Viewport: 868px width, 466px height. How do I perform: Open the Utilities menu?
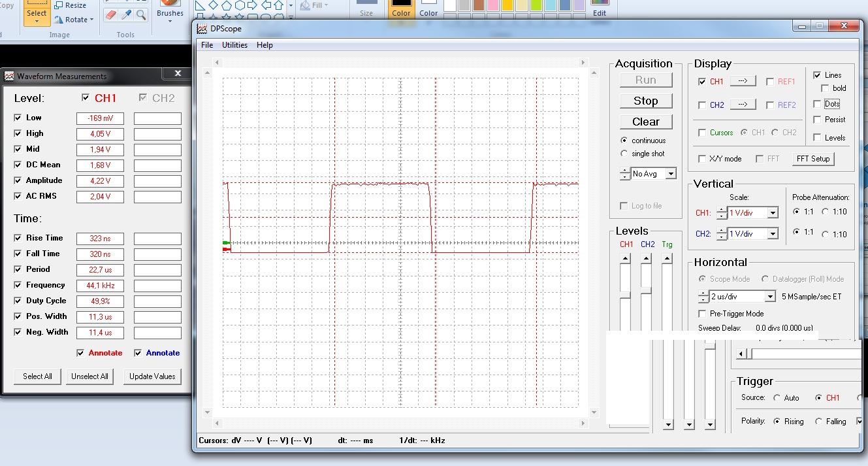tap(234, 45)
